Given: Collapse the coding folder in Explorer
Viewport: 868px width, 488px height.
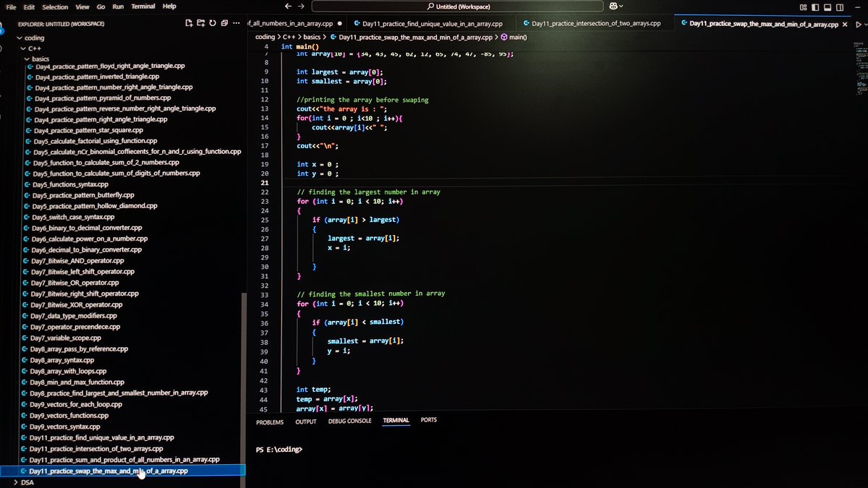Looking at the screenshot, I should click(34, 38).
